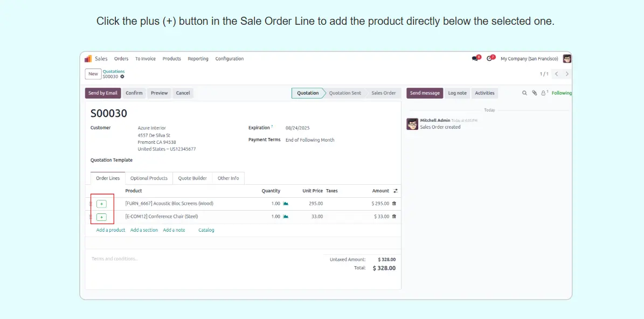Click the paperclip attachments icon
This screenshot has width=644, height=319.
(x=534, y=93)
